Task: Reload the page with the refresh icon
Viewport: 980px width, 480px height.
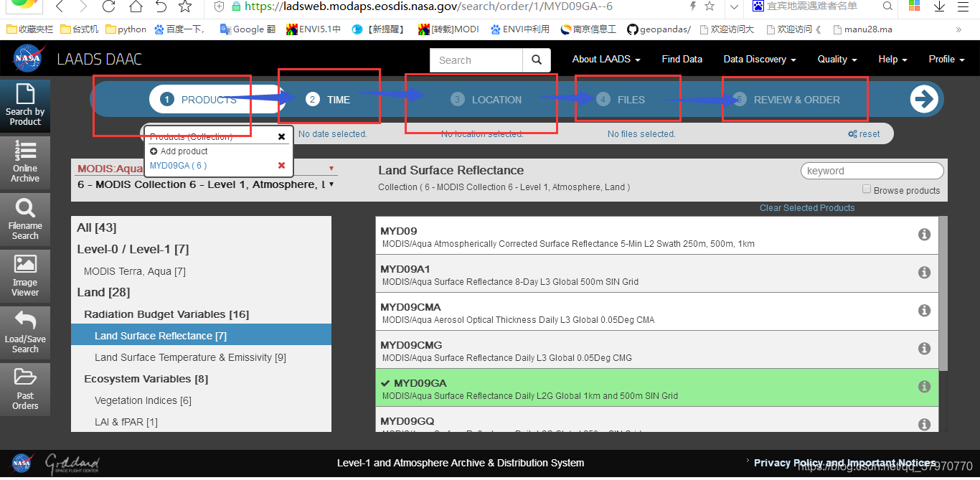Action: (108, 6)
